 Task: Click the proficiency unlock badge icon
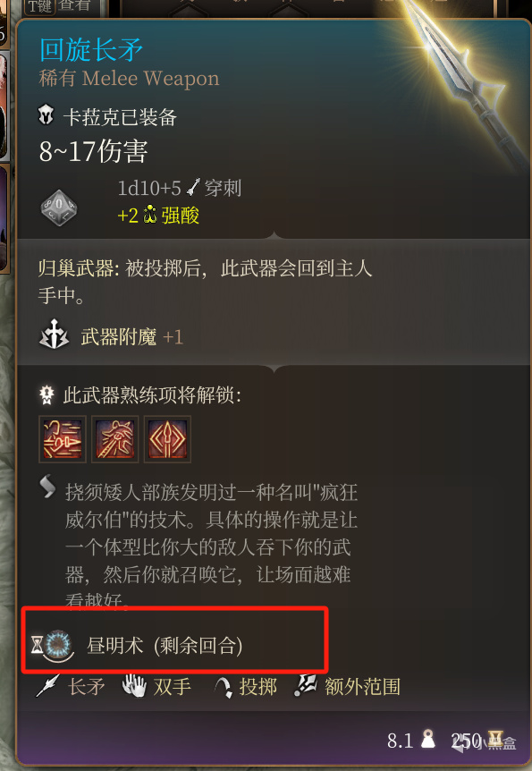click(x=46, y=394)
